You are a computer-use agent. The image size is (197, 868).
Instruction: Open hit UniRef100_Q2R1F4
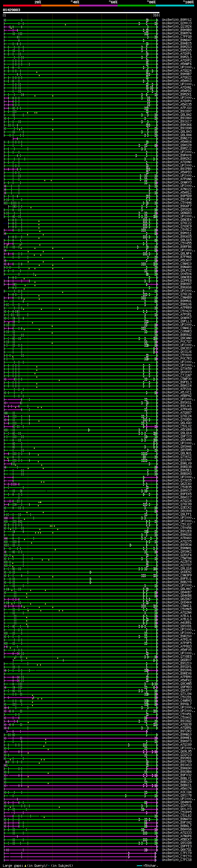click(x=177, y=555)
